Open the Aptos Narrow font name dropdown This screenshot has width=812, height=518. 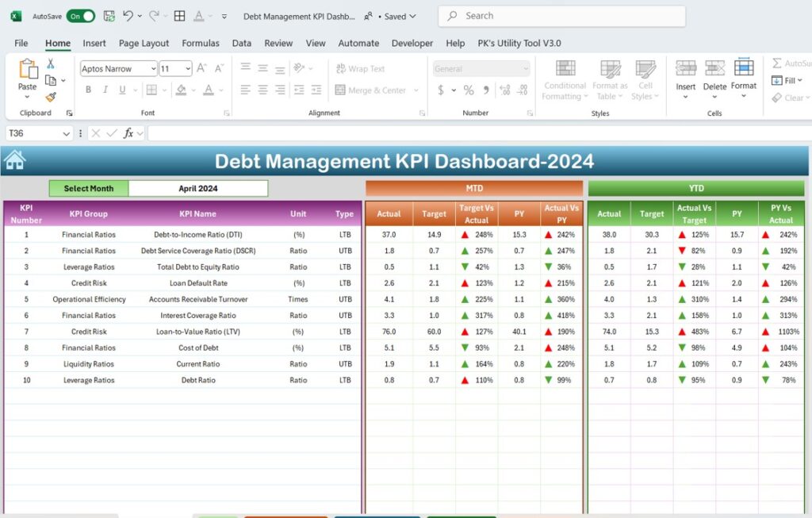pos(154,69)
